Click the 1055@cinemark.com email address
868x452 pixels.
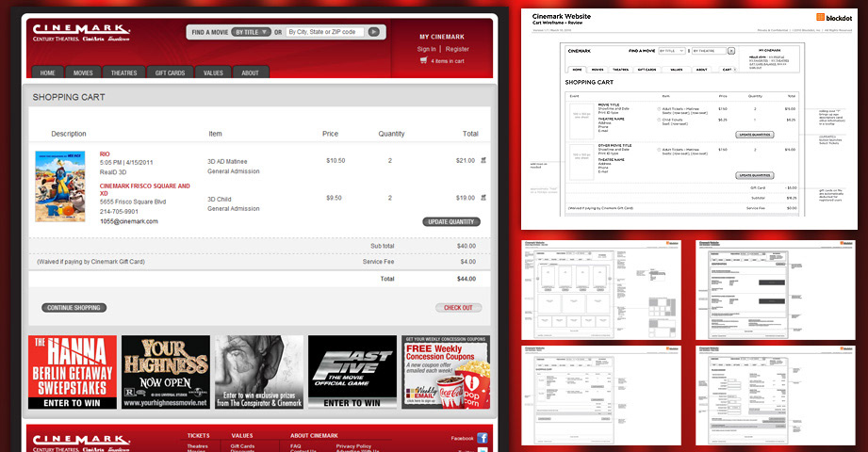pyautogui.click(x=128, y=221)
